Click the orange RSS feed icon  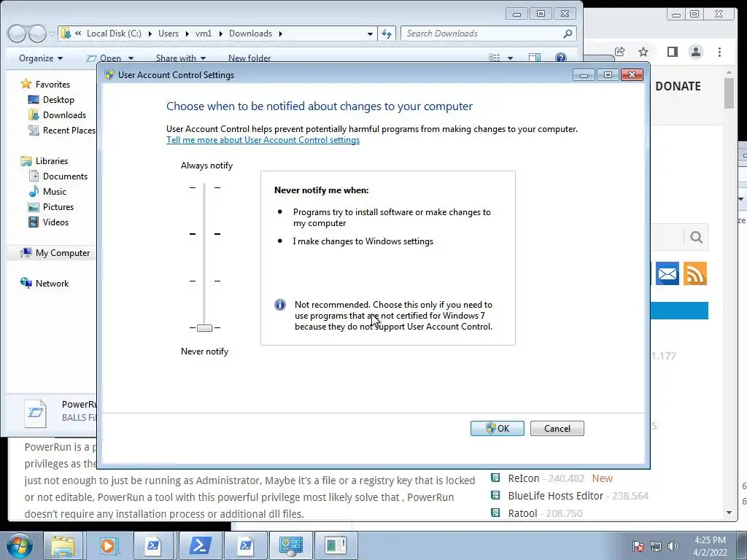click(x=695, y=274)
